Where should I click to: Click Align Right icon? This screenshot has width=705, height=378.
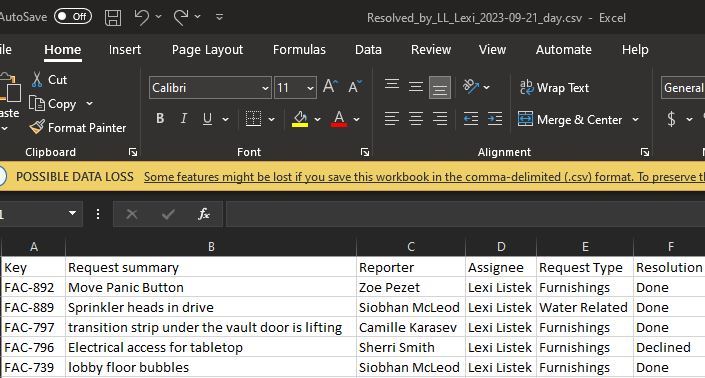[440, 119]
